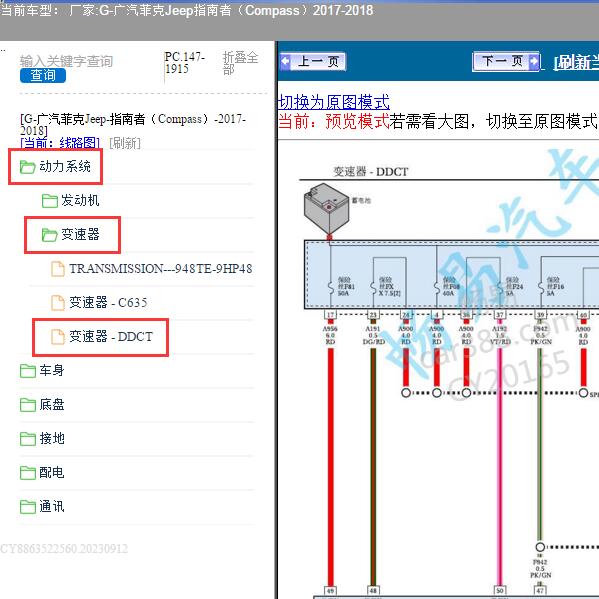This screenshot has height=599, width=599.
Task: Click the A191 0.5 DG/RD wire label
Action: pos(373,335)
